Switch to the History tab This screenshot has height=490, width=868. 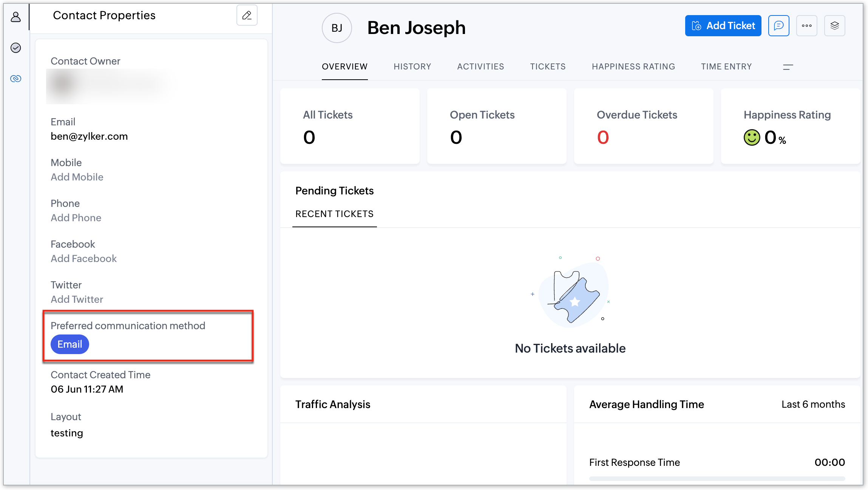click(412, 67)
